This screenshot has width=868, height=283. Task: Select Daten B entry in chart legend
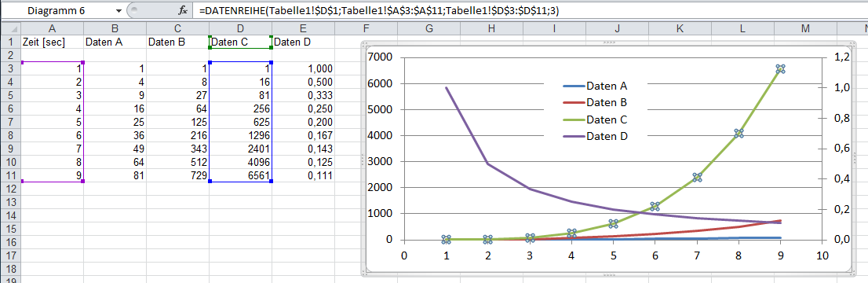click(x=595, y=103)
